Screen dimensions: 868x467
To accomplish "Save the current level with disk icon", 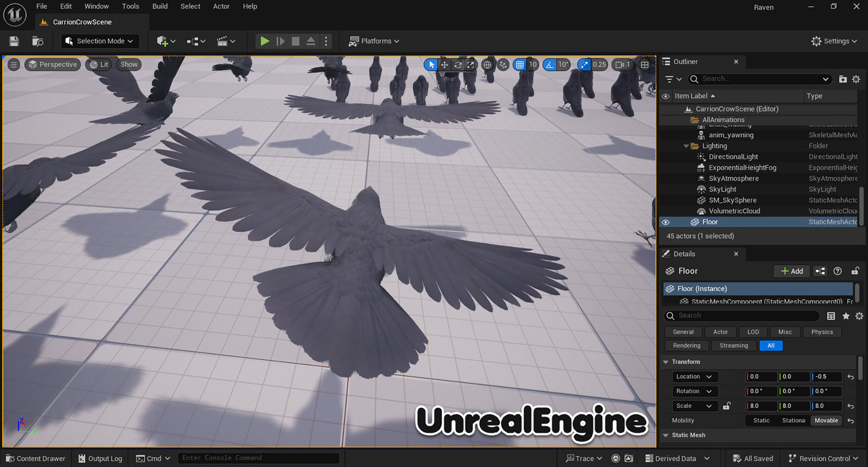I will (x=14, y=41).
